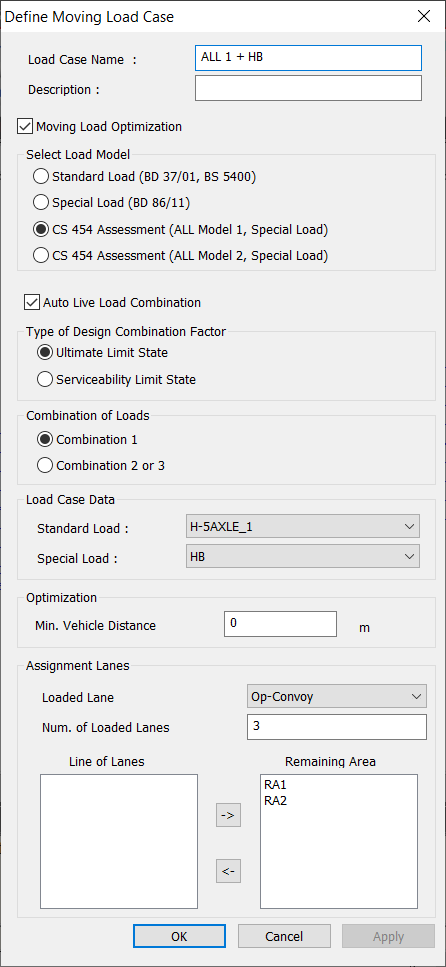
Task: Open the Standard Load H-5AXLE_1 dropdown
Action: click(x=303, y=526)
